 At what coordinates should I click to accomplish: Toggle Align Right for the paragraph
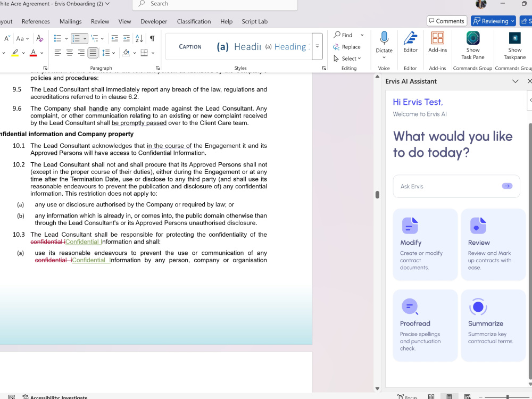[81, 53]
